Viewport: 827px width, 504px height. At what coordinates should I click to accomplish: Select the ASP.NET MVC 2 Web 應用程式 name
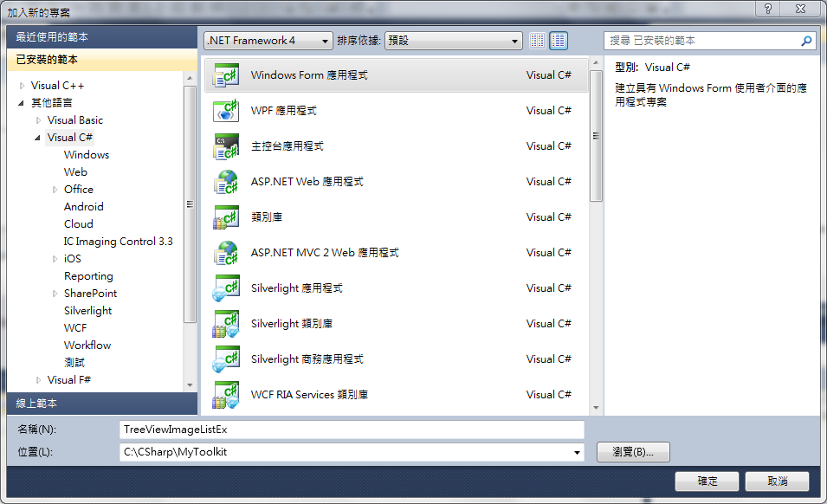[325, 253]
